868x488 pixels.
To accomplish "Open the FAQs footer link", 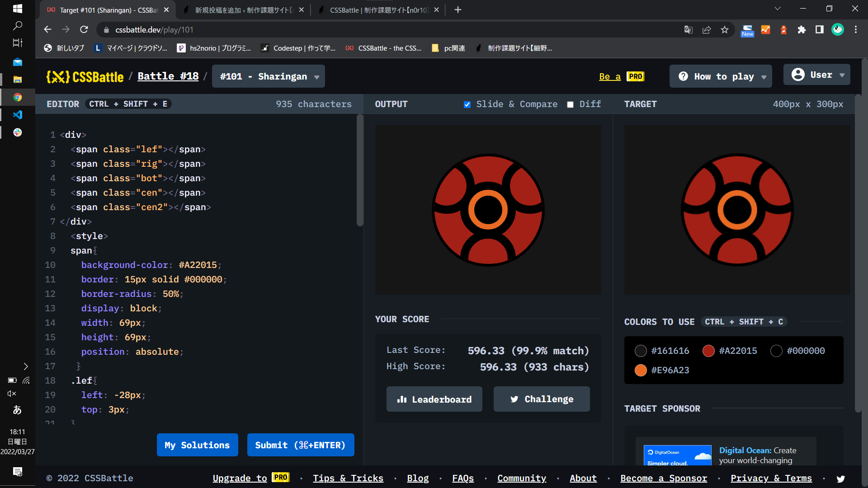I will [463, 478].
